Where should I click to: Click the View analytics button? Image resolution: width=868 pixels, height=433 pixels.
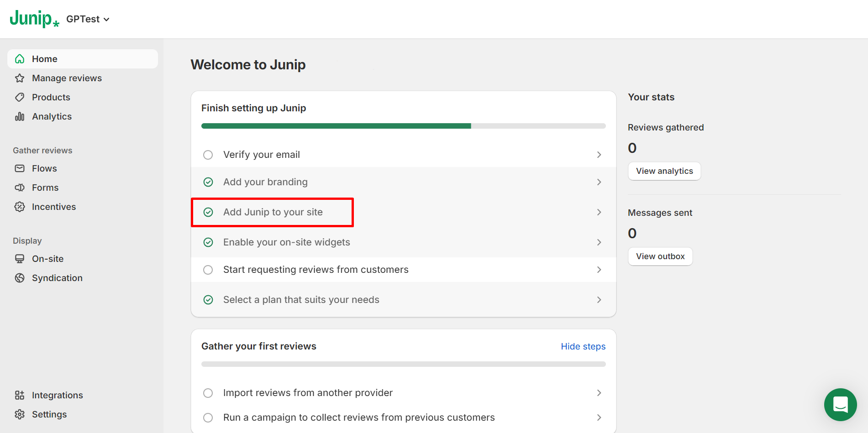664,171
